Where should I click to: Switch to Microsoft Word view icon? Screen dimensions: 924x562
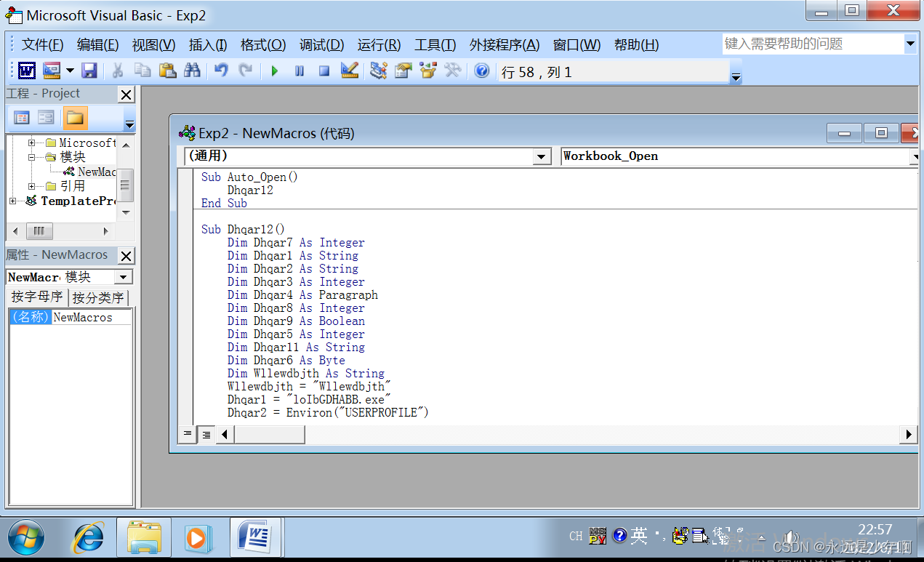tap(27, 71)
